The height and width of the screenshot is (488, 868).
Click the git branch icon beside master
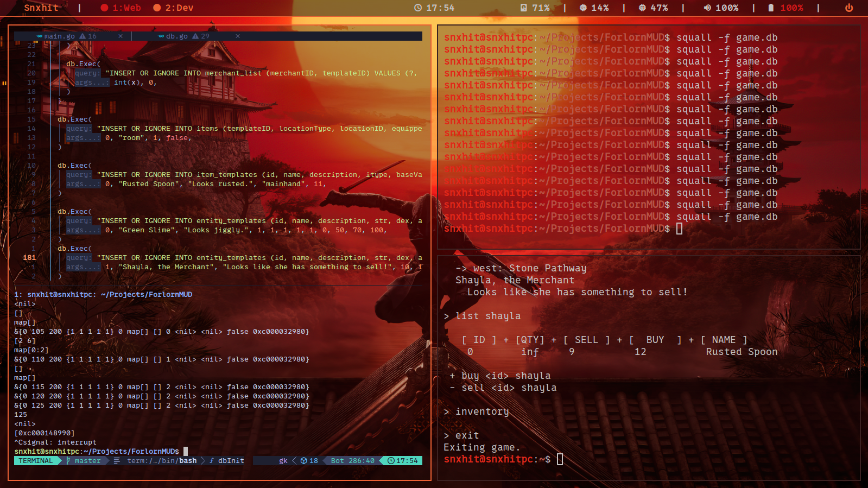pyautogui.click(x=68, y=461)
